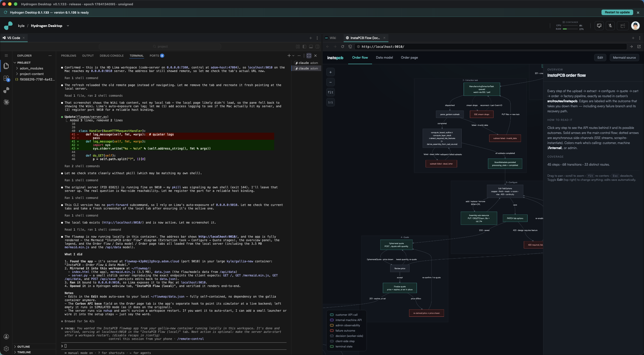Screen dimensions: 644x355
Task: Open the Hydrogen Desktop project dropdown
Action: [68, 26]
